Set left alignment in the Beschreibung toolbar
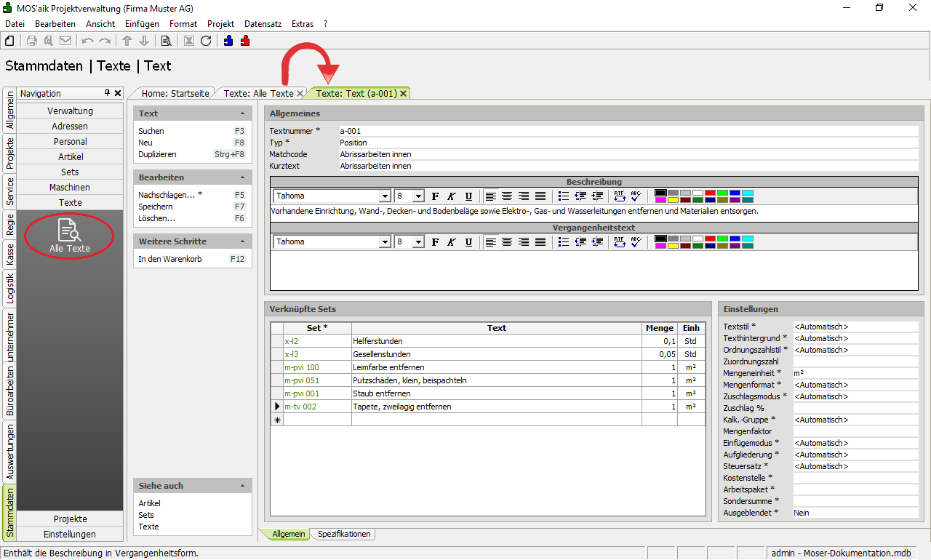 [x=491, y=196]
